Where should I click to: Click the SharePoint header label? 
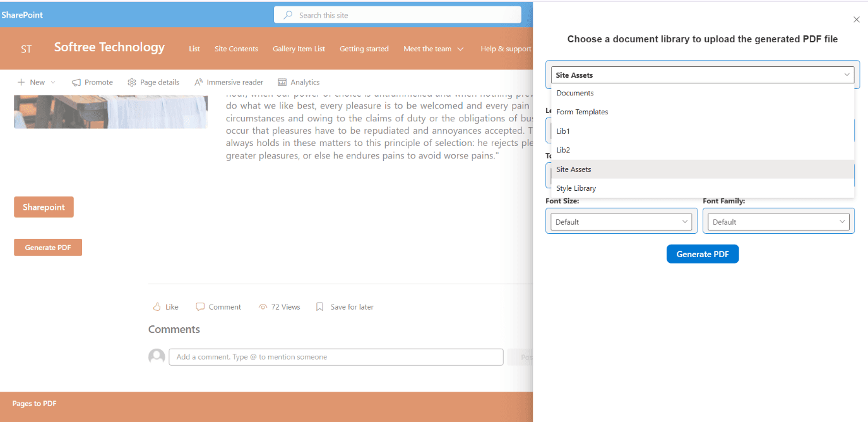pyautogui.click(x=22, y=15)
